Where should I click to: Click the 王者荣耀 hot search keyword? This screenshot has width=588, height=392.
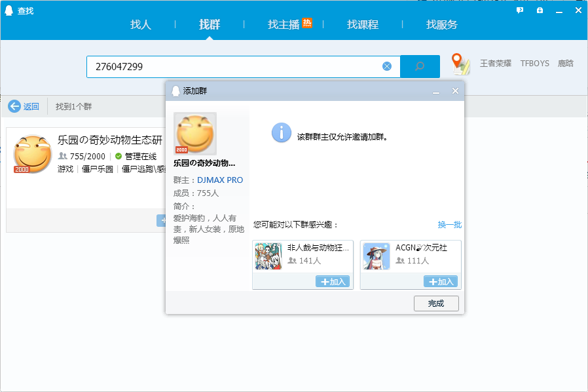[x=496, y=64]
